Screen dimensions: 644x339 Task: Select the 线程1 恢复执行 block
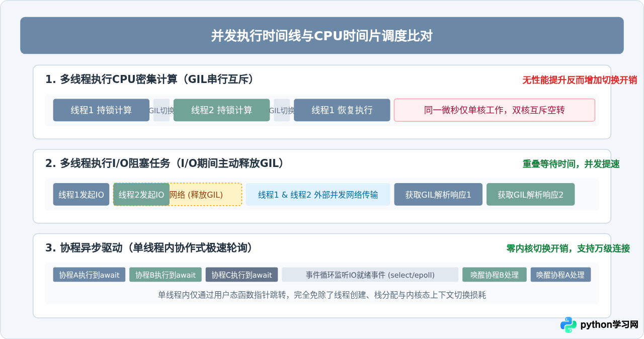342,110
